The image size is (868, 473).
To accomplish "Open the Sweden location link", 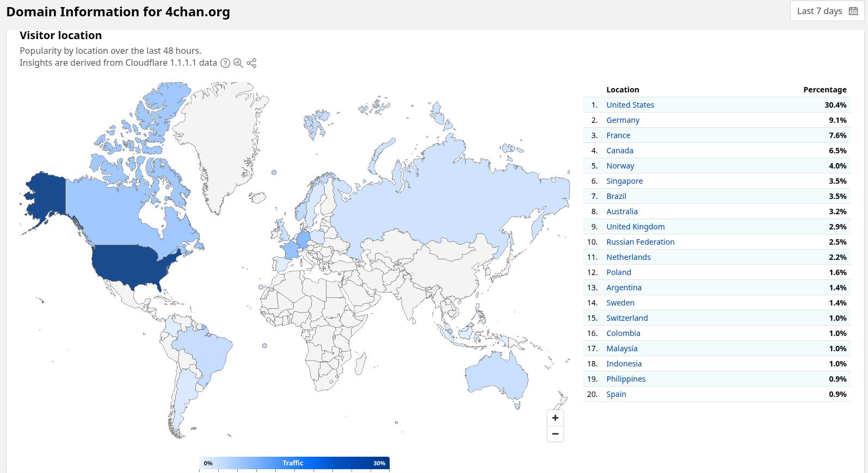I will (620, 303).
